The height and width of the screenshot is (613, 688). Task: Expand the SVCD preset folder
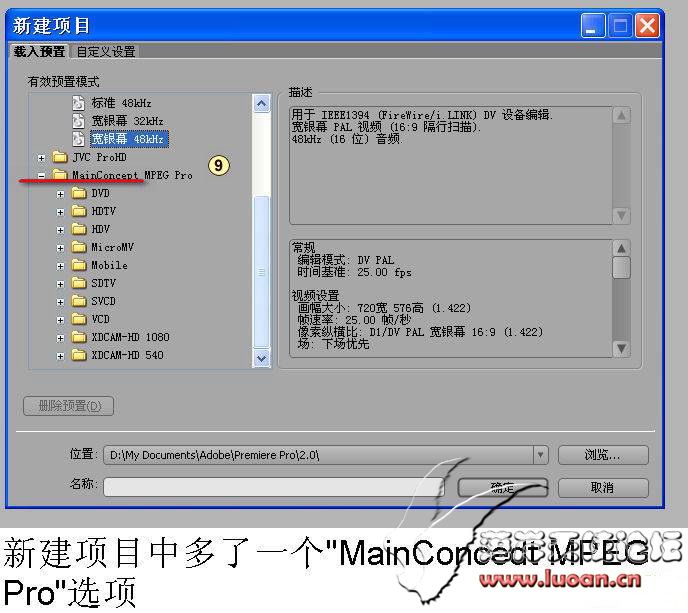coord(61,302)
